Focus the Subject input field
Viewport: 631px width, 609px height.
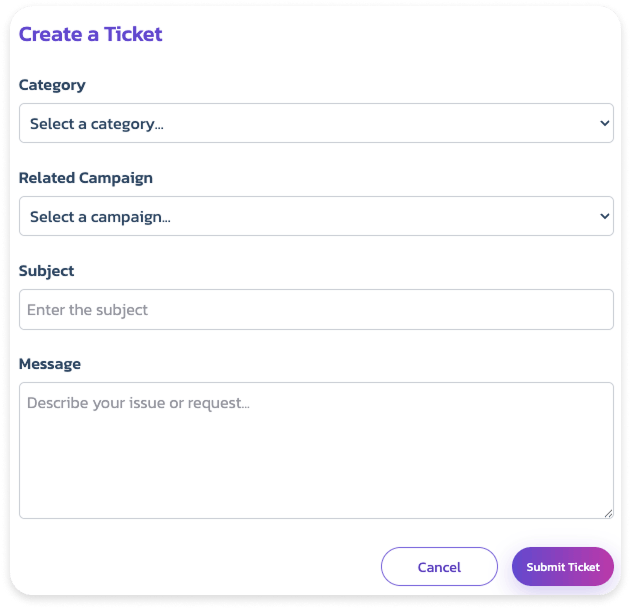pyautogui.click(x=316, y=310)
